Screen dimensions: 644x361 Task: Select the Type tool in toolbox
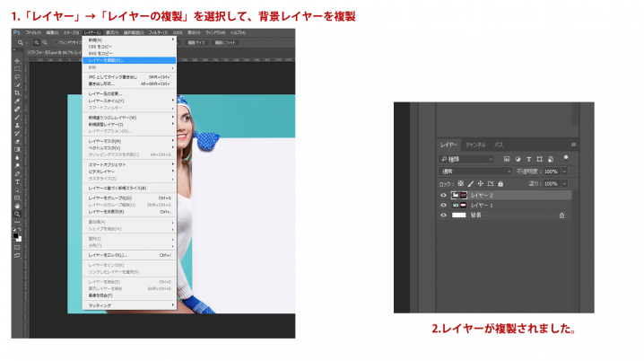(17, 181)
